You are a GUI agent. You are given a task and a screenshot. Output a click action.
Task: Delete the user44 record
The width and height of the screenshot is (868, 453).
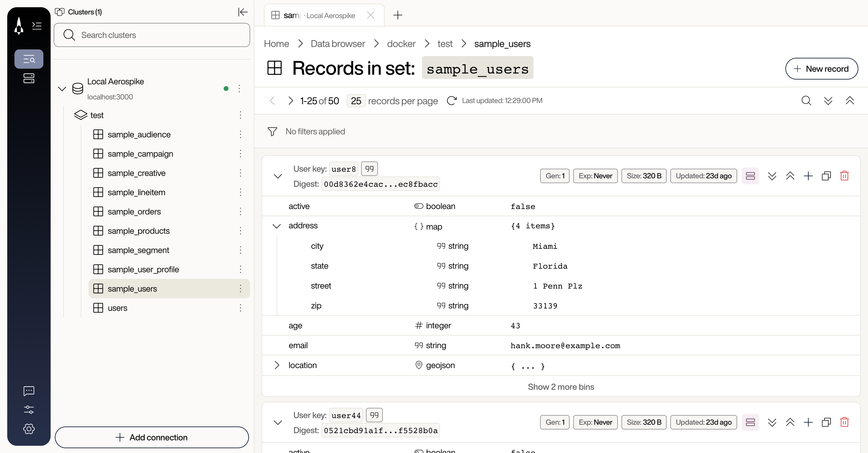point(844,422)
